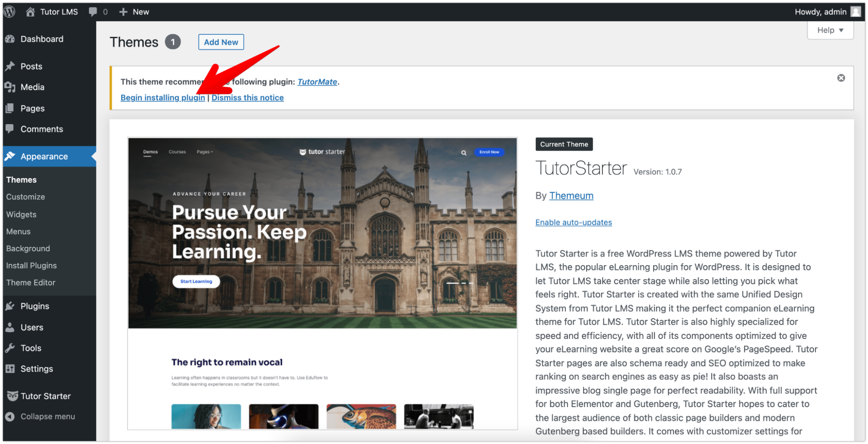Image resolution: width=868 pixels, height=444 pixels.
Task: Click the Collapse menu arrow icon
Action: click(10, 416)
